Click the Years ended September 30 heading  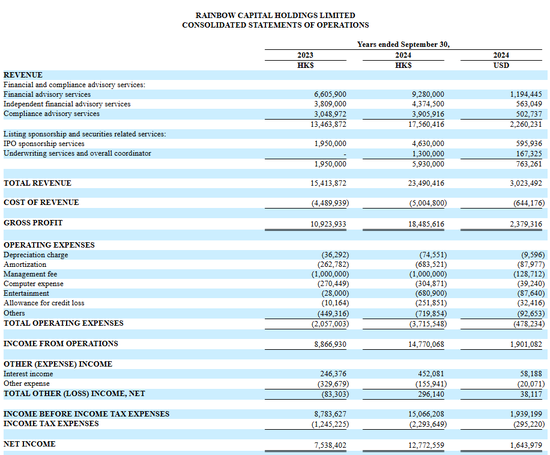pyautogui.click(x=403, y=44)
